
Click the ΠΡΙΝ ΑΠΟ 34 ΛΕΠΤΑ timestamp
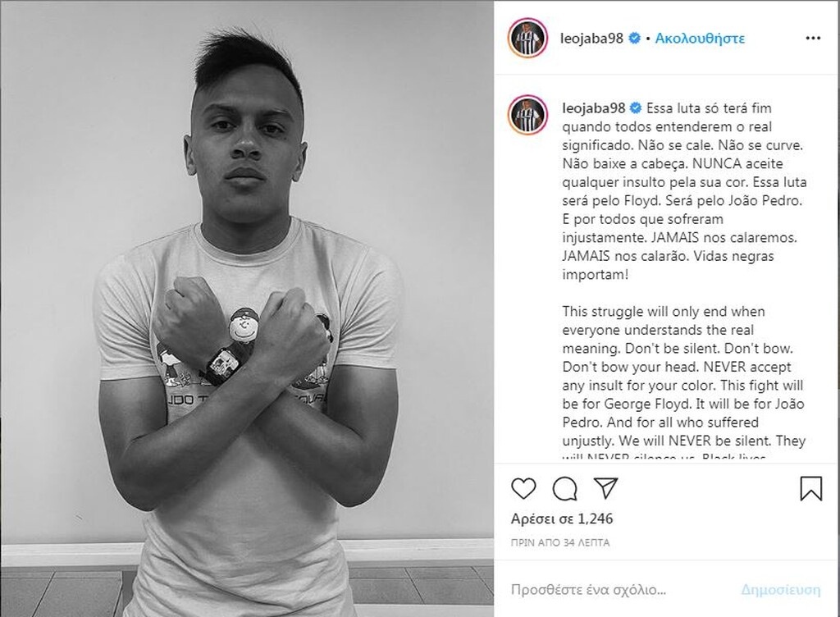coord(560,542)
